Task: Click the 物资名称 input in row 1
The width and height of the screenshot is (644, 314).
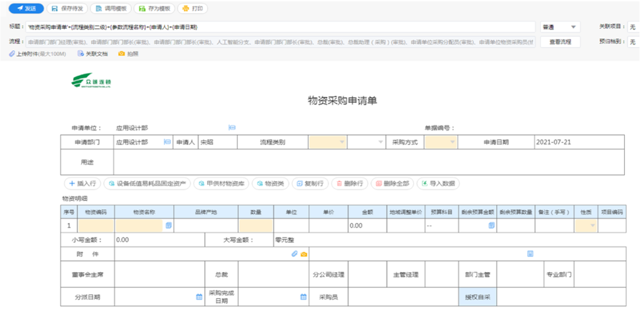Action: [139, 226]
